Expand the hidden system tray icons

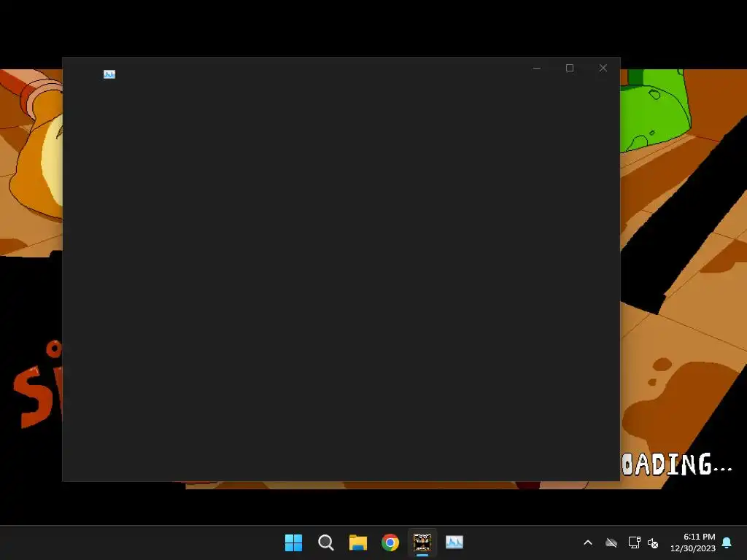coord(588,542)
